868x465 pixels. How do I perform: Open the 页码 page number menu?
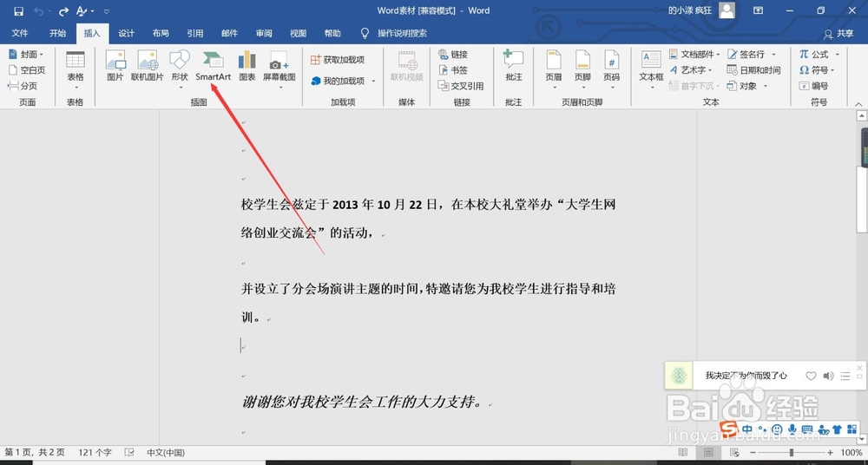611,69
